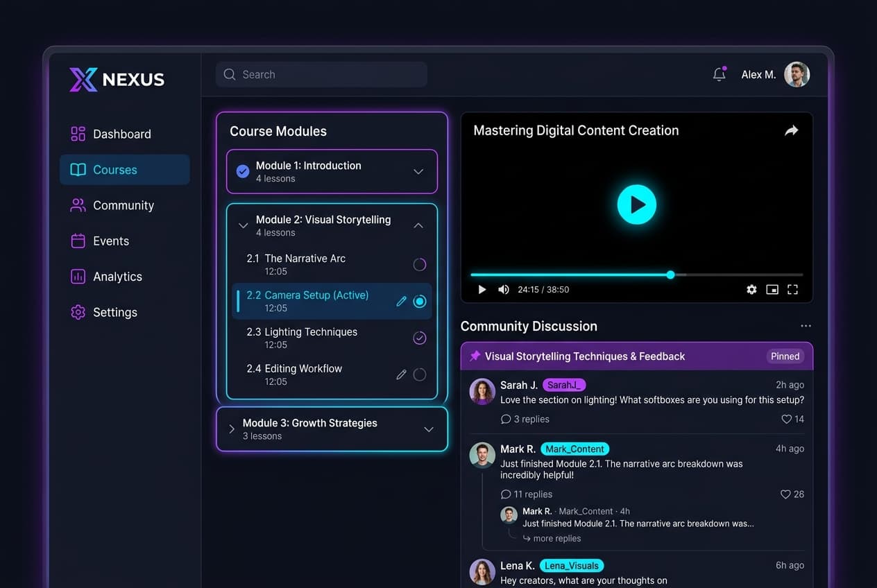Enable picture-in-picture mode
877x588 pixels.
pyautogui.click(x=772, y=290)
